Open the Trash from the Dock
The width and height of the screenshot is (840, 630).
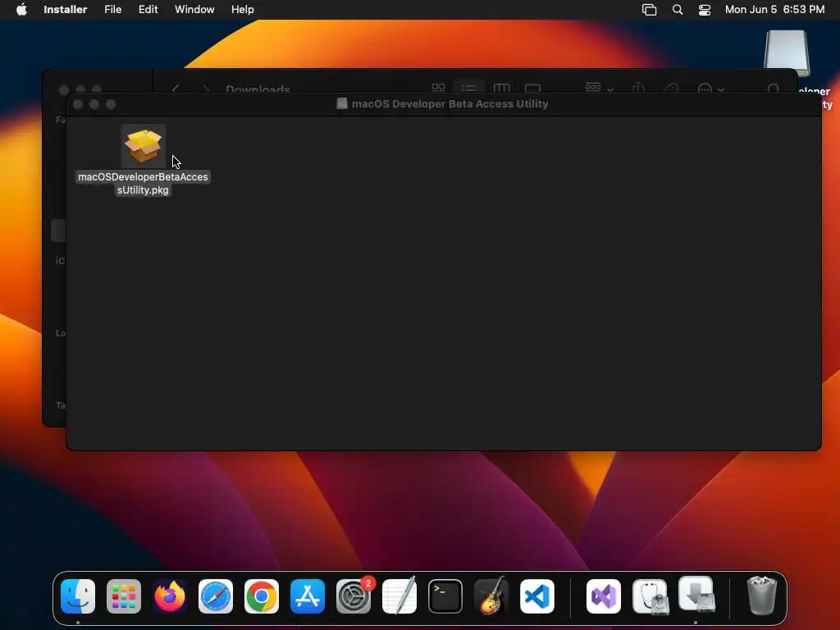pos(761,596)
